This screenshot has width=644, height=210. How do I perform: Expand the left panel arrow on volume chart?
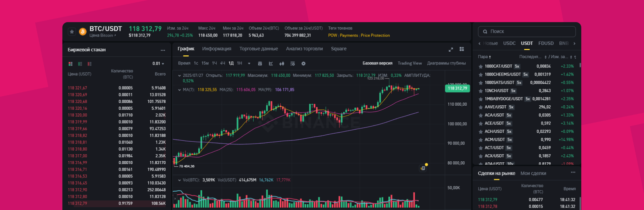175,199
